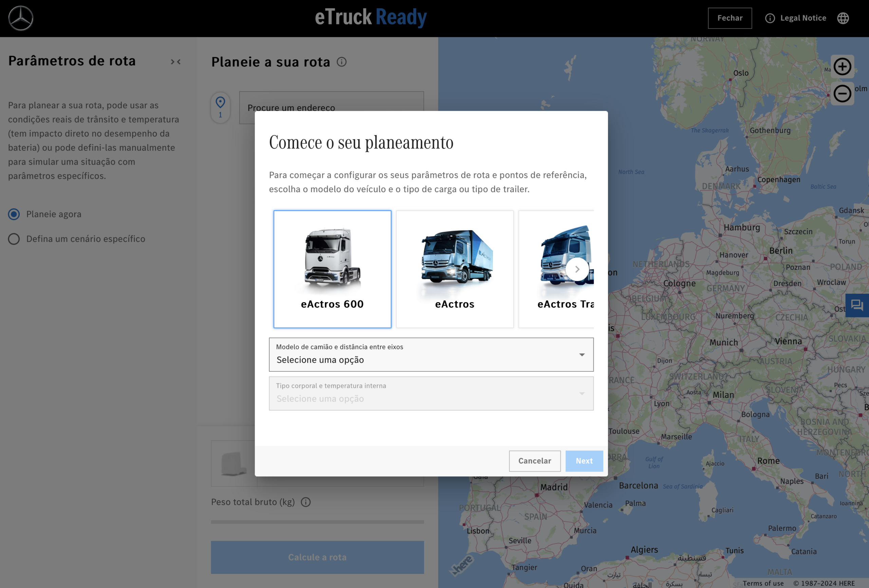Screen dimensions: 869x588
Task: Click the Barcelona label on the map
Action: (x=638, y=485)
